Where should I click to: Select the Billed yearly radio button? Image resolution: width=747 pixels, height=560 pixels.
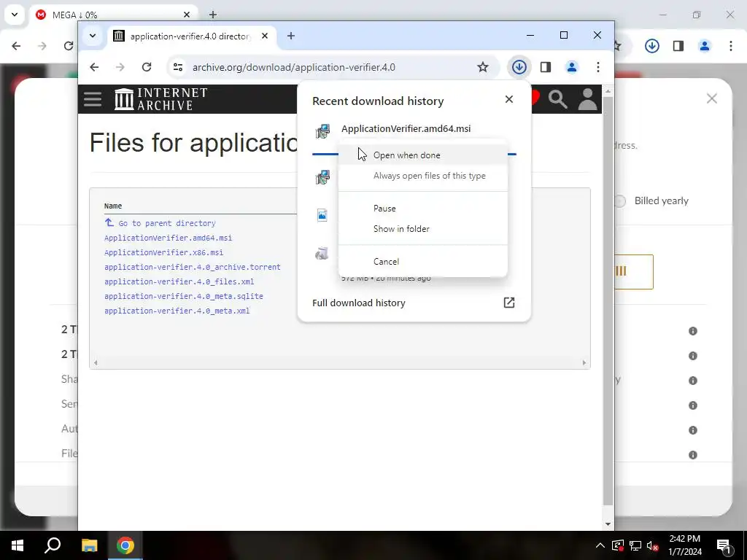coord(620,201)
